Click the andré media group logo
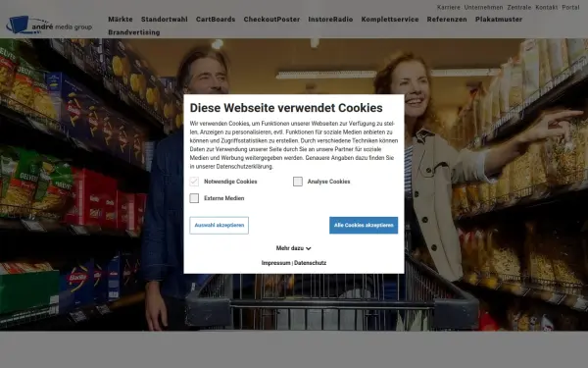Image resolution: width=588 pixels, height=368 pixels. tap(49, 25)
